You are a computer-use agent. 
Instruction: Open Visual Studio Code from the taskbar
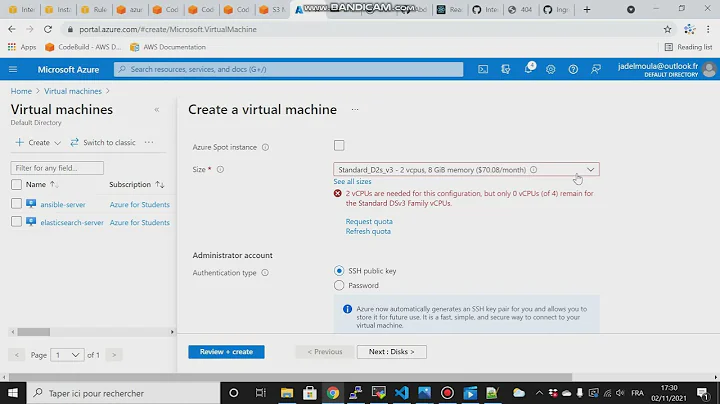click(x=402, y=393)
